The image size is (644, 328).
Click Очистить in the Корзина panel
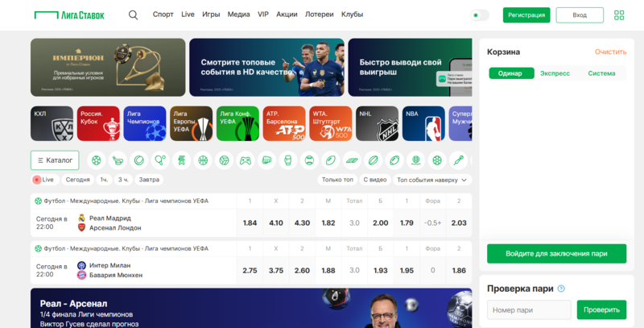[610, 52]
